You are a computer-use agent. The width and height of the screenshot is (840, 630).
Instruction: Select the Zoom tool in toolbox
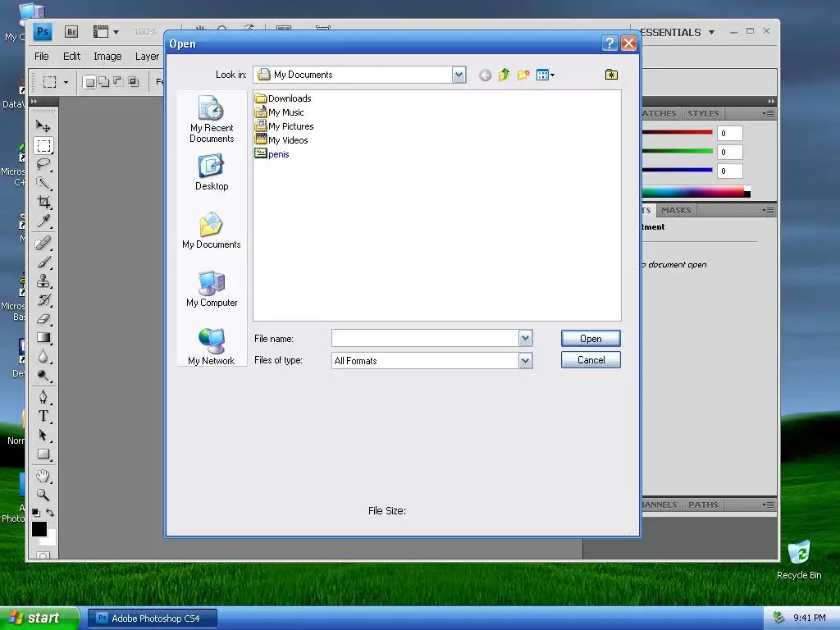[x=43, y=495]
